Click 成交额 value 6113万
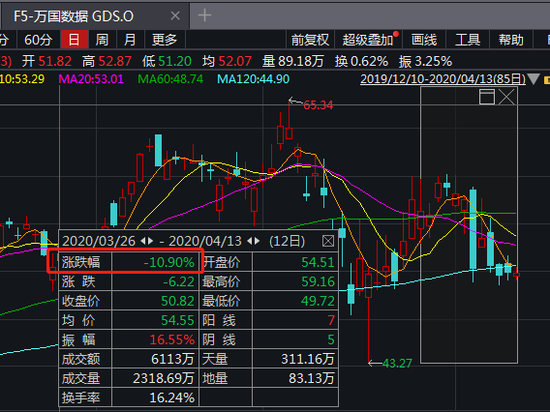550x412 pixels. pyautogui.click(x=173, y=359)
